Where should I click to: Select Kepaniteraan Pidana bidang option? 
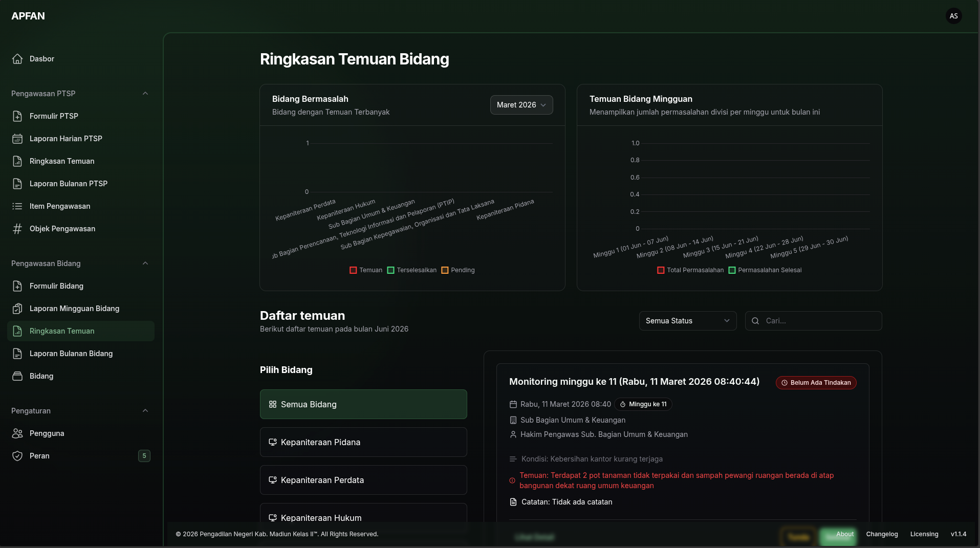tap(363, 442)
